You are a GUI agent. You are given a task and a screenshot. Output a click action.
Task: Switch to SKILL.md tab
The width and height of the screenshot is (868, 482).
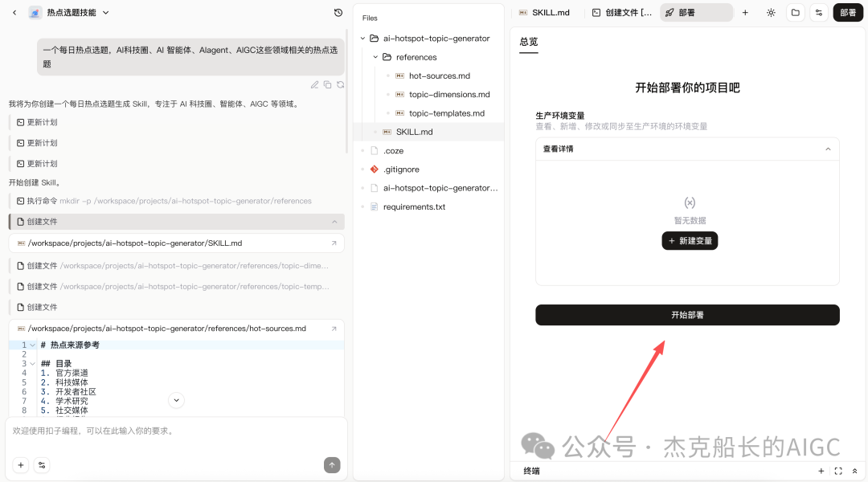point(545,12)
